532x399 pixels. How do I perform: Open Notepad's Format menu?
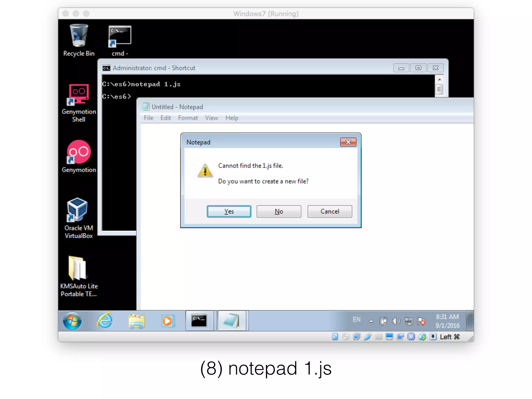(x=188, y=118)
